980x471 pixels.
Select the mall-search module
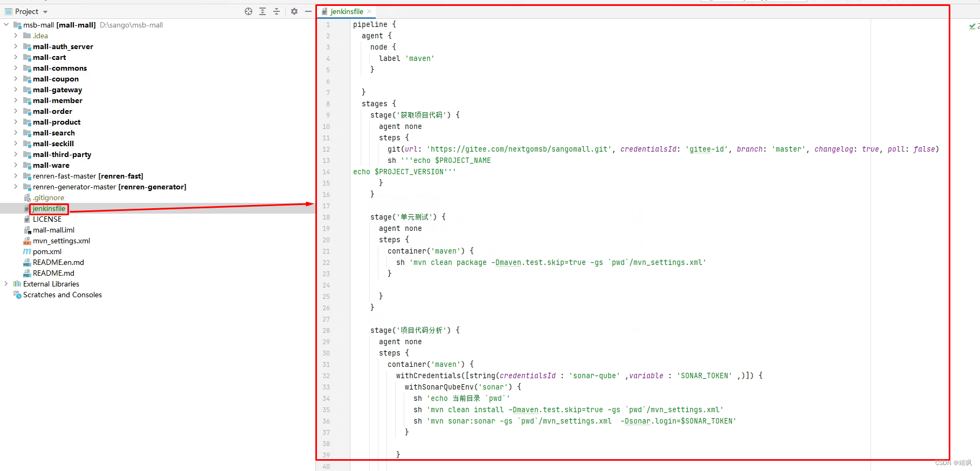coord(54,133)
